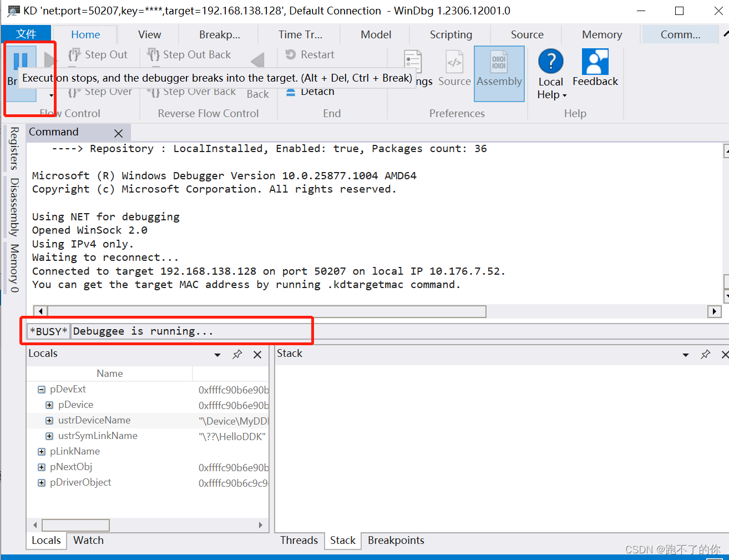
Task: Open Local Help question mark icon
Action: pos(550,61)
